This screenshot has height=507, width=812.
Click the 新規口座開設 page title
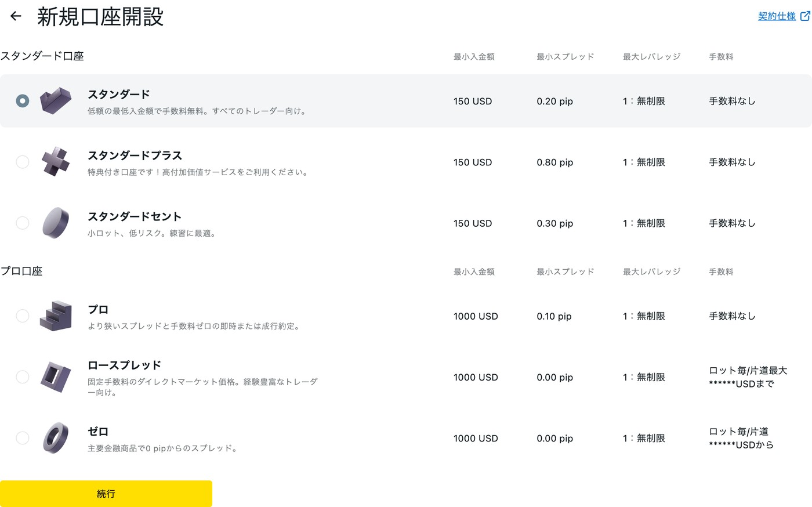100,17
